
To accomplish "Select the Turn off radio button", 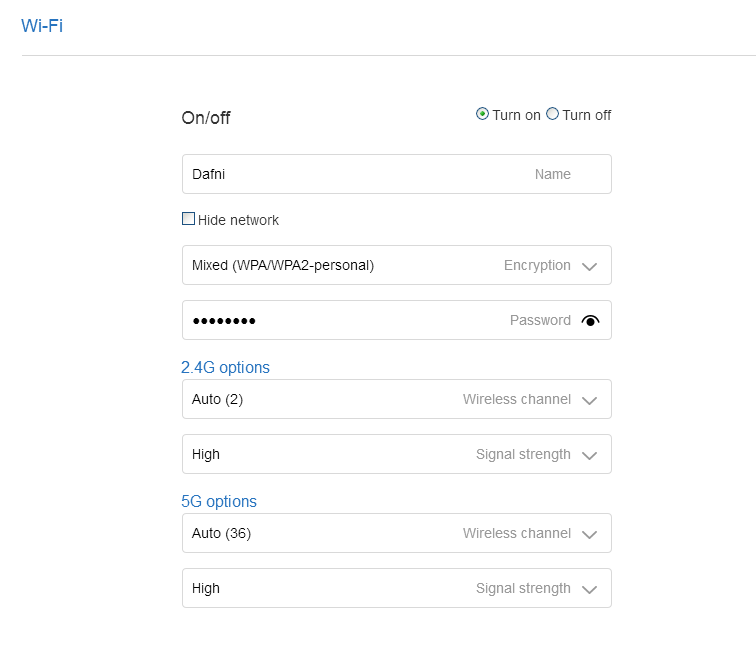I will [553, 114].
